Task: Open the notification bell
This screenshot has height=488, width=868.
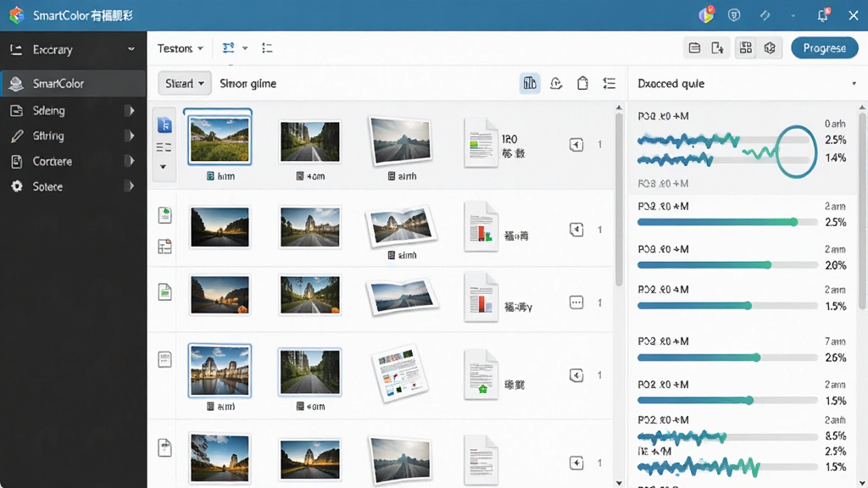Action: (x=822, y=15)
